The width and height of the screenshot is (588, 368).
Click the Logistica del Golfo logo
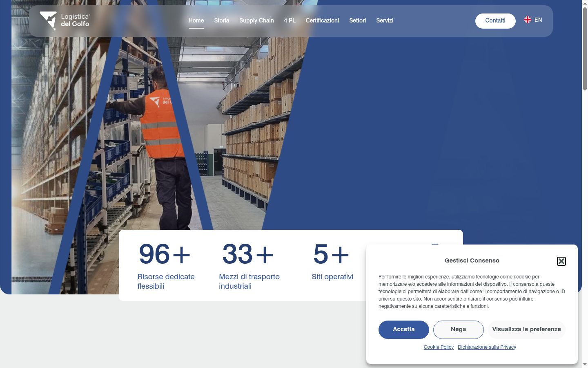(x=65, y=20)
